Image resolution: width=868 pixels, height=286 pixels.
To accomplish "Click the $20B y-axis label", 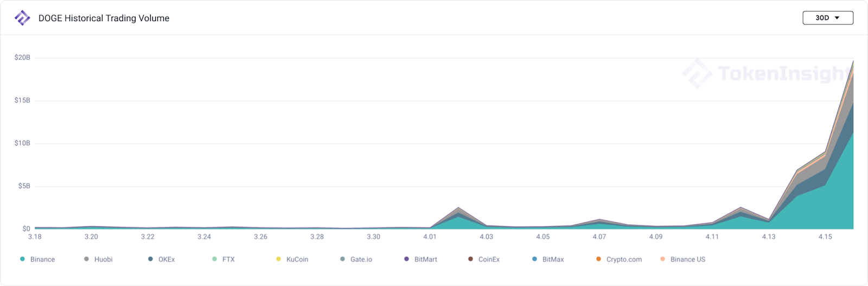I will (22, 58).
